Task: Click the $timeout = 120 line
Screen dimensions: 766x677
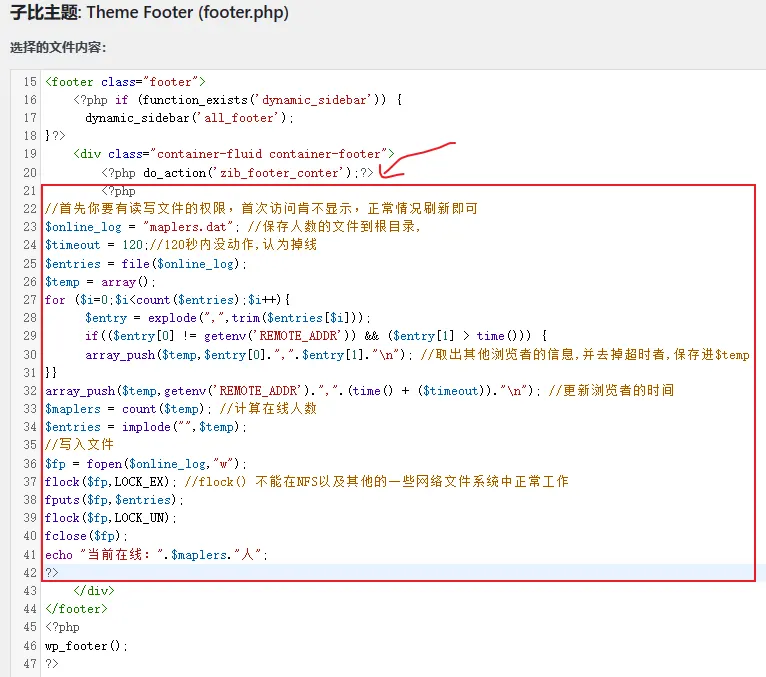Action: point(96,244)
